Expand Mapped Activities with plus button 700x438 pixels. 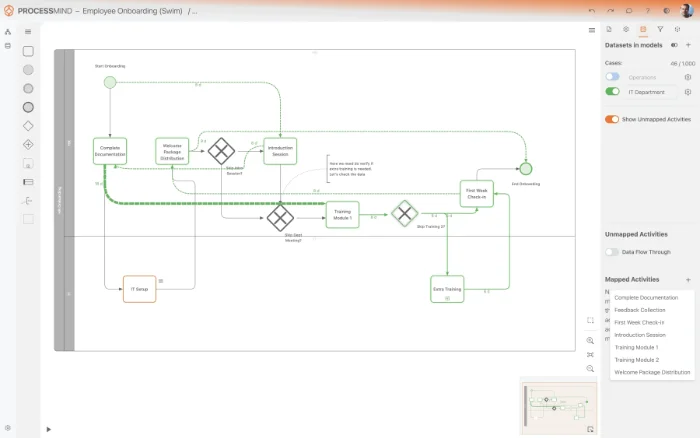click(688, 280)
